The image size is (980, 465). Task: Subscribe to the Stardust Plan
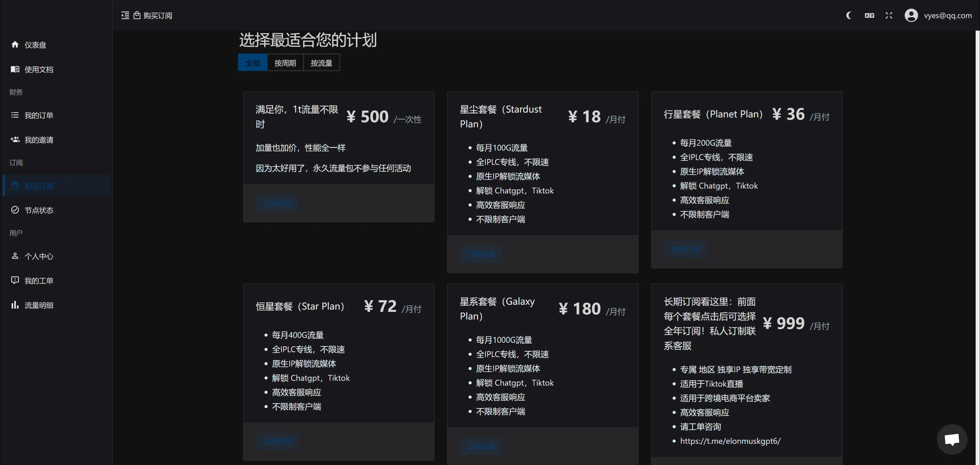point(481,254)
